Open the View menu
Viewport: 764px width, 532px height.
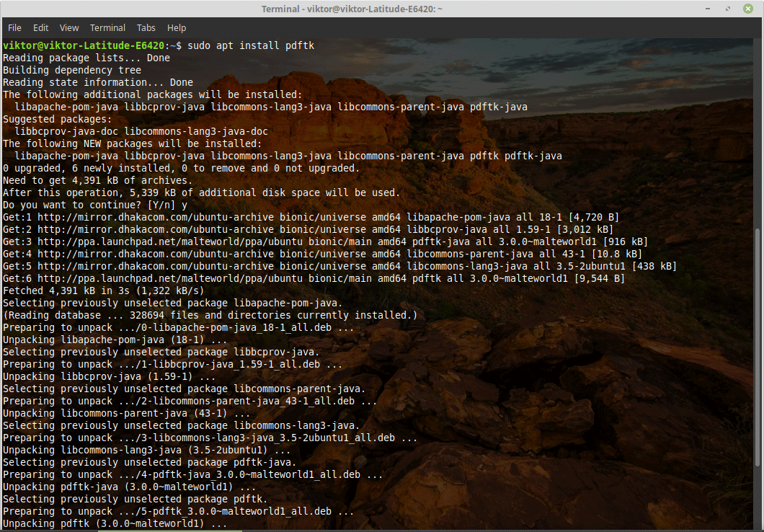click(69, 28)
